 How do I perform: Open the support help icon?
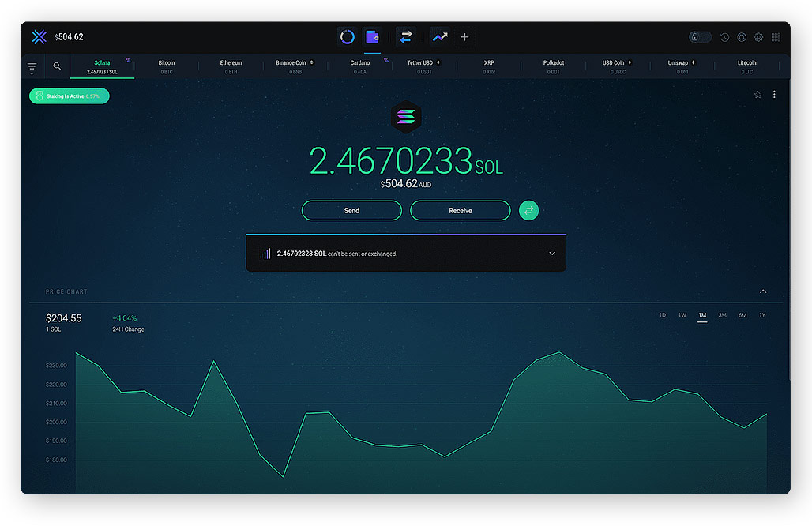(x=742, y=37)
